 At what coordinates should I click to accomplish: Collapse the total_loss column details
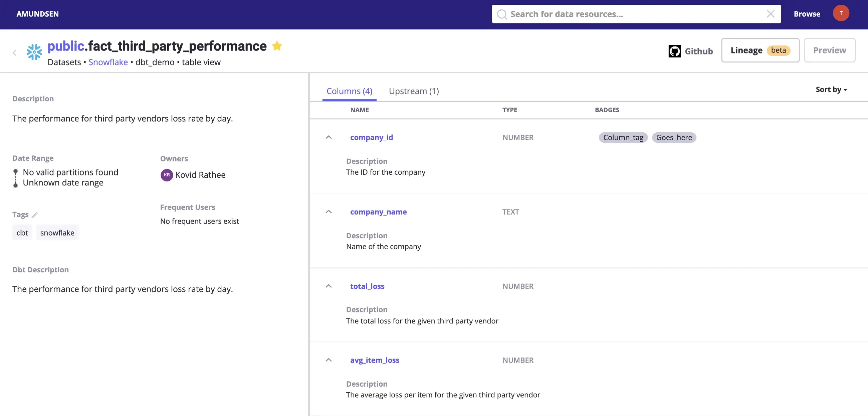coord(329,286)
